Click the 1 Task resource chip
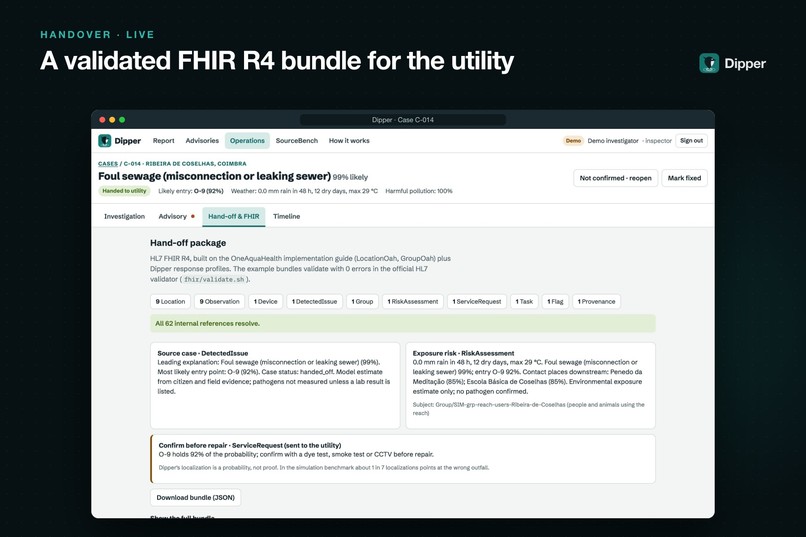The image size is (806, 537). coord(524,302)
